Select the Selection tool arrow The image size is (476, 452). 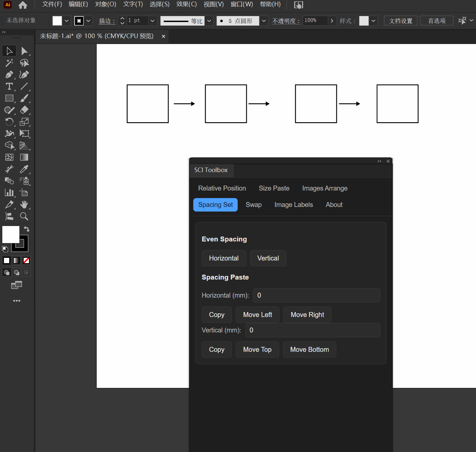9,51
